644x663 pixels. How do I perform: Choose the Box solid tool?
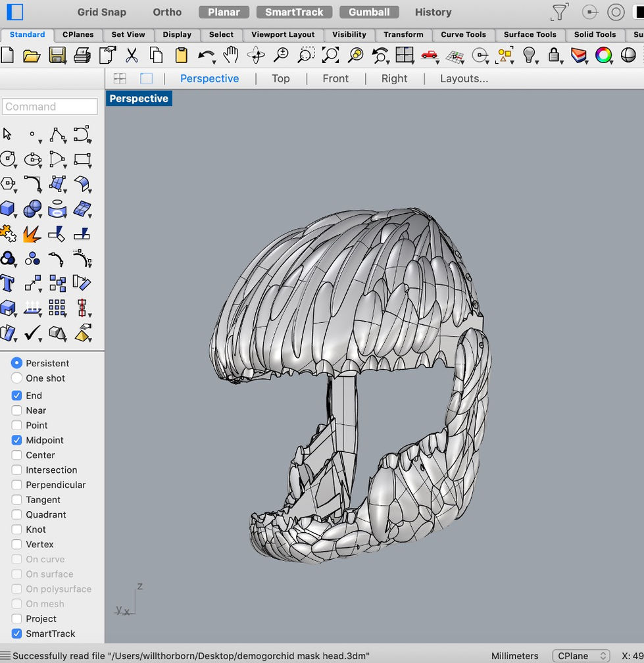click(x=8, y=209)
